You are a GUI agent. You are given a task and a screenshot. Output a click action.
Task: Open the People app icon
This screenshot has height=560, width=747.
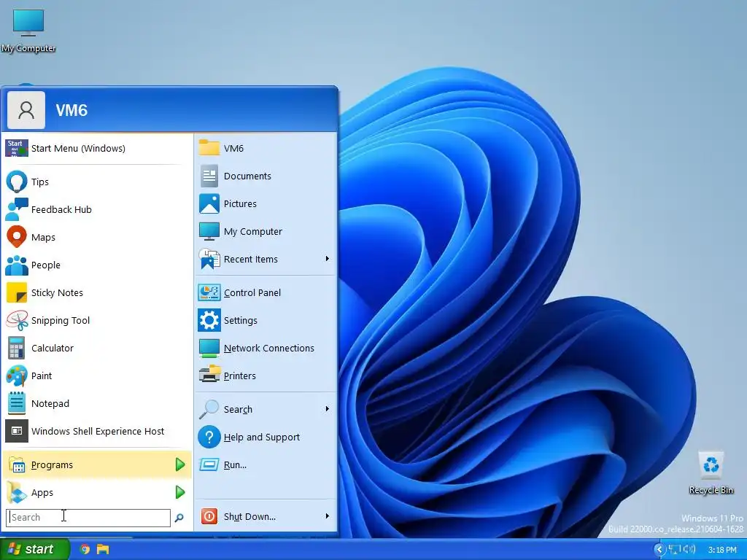pyautogui.click(x=17, y=265)
